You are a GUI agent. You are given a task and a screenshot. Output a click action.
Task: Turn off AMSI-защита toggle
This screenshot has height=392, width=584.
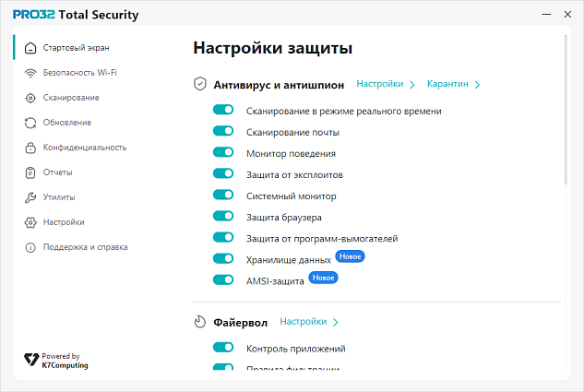223,279
